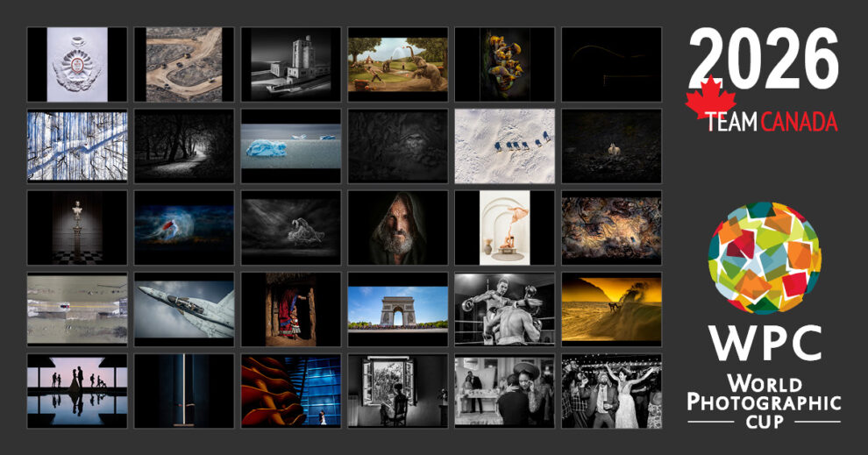This screenshot has width=868, height=455.
Task: Select the yellow mushrooms photo
Action: (x=504, y=64)
